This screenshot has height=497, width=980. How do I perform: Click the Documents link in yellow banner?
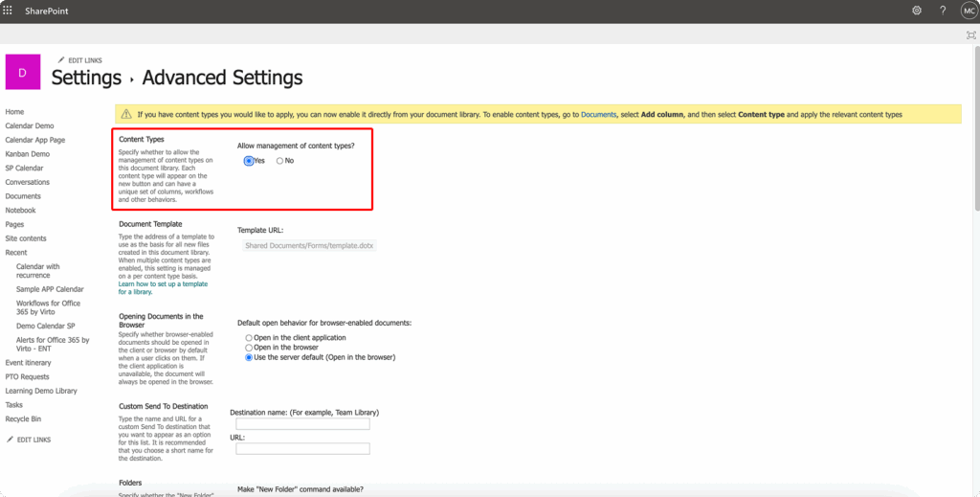click(x=598, y=115)
